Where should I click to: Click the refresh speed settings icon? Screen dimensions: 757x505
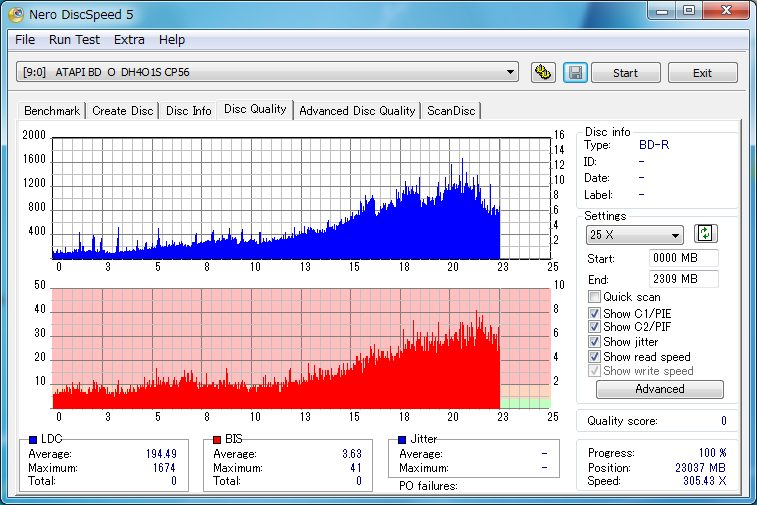pos(705,234)
